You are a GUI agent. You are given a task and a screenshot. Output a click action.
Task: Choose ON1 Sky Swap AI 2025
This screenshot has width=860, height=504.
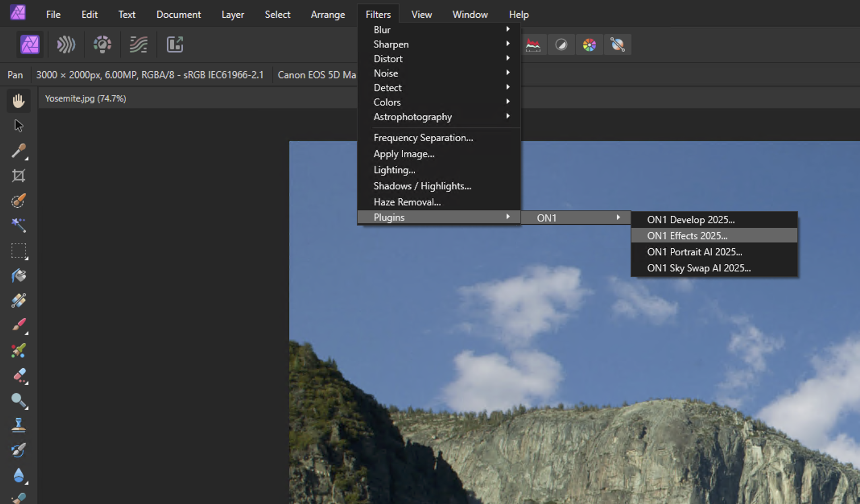tap(699, 268)
